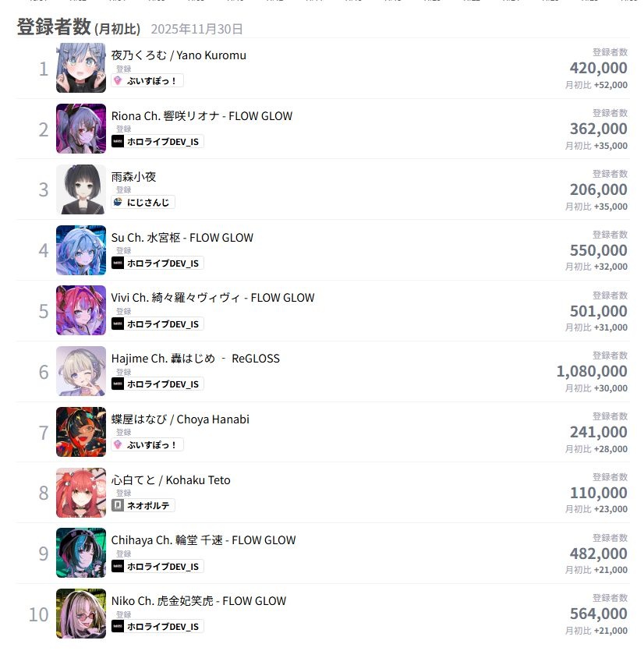Click ぶいすぽっ! tag under Choya Hanabi
644x658 pixels.
coord(147,445)
